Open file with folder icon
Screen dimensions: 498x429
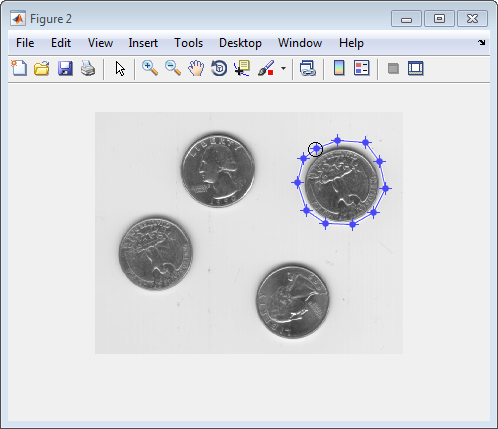coord(42,68)
